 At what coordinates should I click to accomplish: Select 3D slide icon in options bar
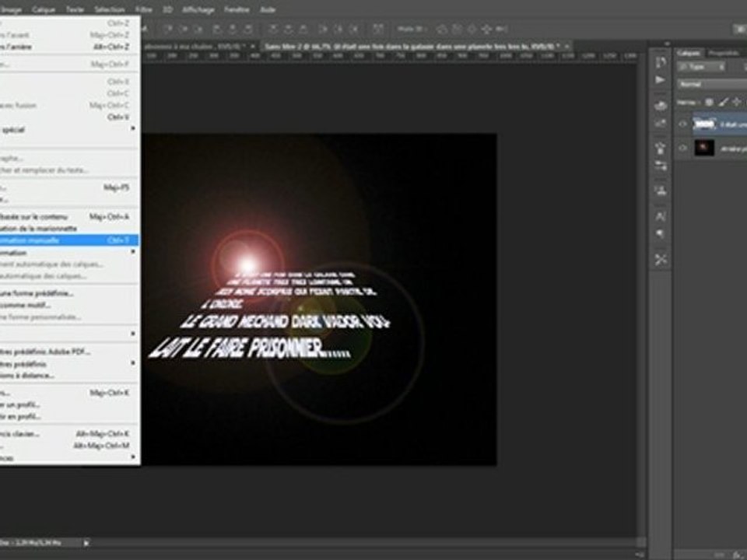(486, 29)
